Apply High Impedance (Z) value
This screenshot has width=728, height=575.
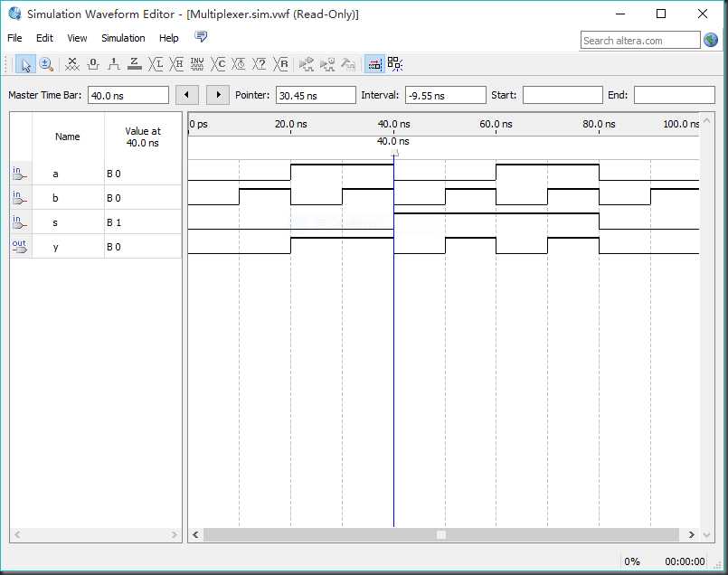pos(135,64)
